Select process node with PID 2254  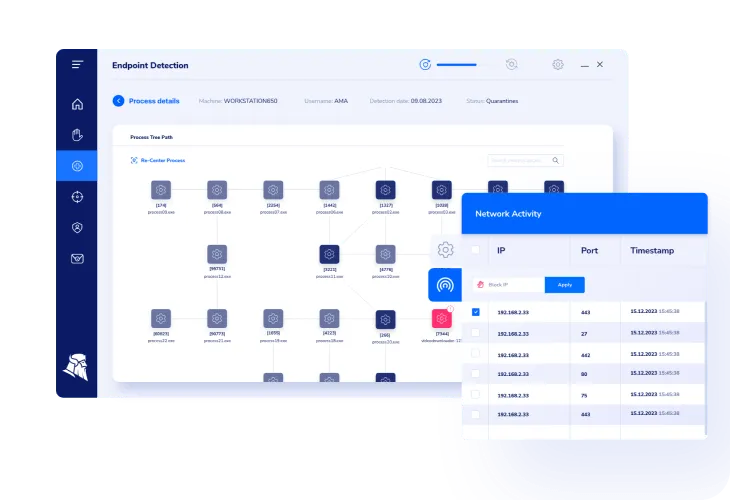click(273, 190)
